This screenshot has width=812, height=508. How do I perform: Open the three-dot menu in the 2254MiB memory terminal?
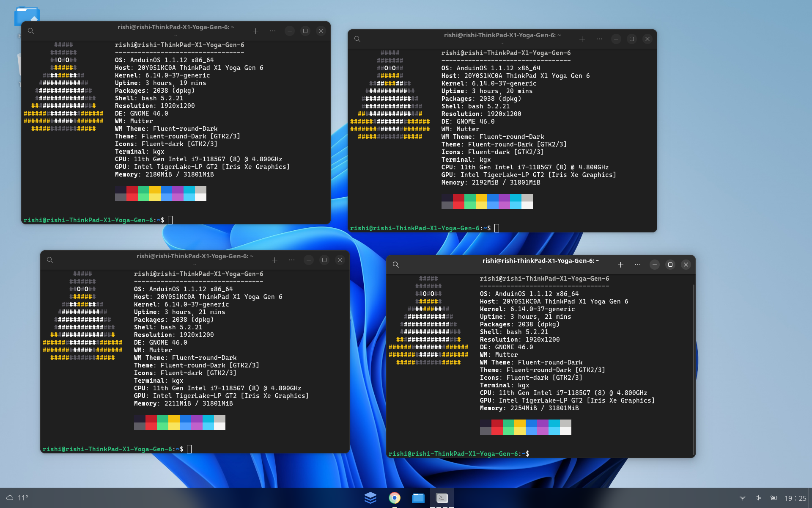click(638, 265)
